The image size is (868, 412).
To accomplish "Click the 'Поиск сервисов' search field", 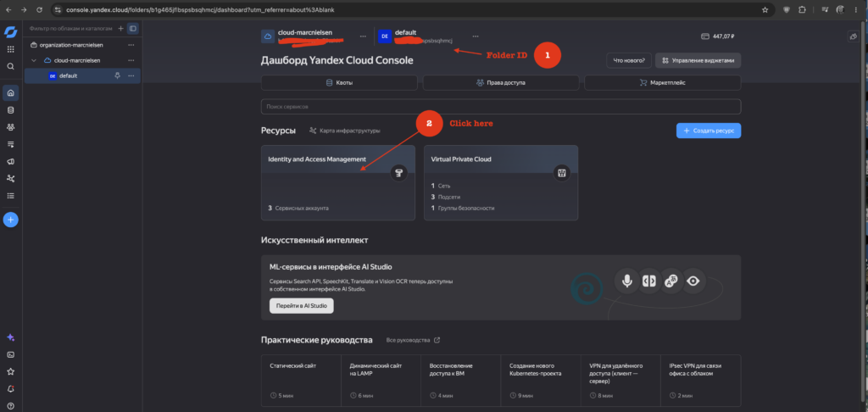I will pos(501,106).
